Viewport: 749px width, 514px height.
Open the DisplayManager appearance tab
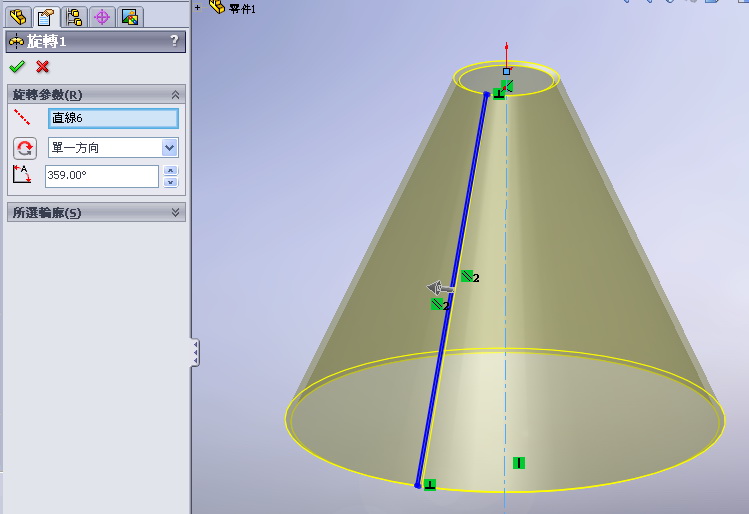coord(130,17)
